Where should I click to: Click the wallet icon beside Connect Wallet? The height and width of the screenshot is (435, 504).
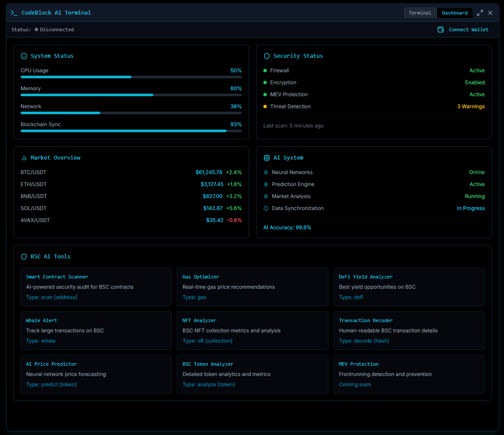coord(441,30)
